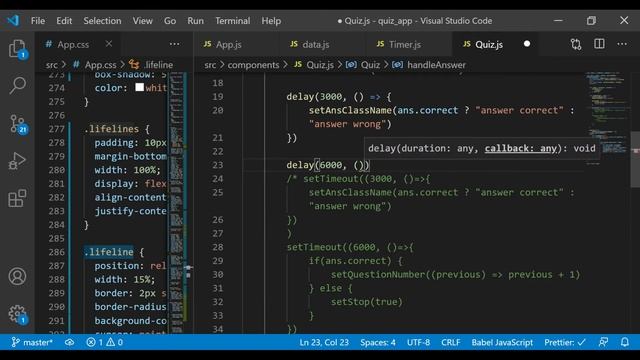Image resolution: width=640 pixels, height=360 pixels.
Task: Change line endings via CRLF
Action: pos(451,342)
